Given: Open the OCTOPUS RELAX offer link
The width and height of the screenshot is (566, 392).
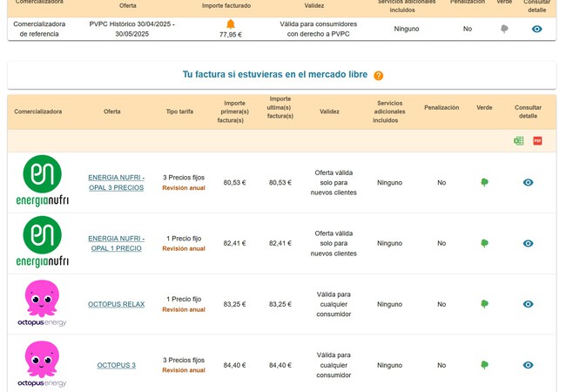Looking at the screenshot, I should pos(116,304).
